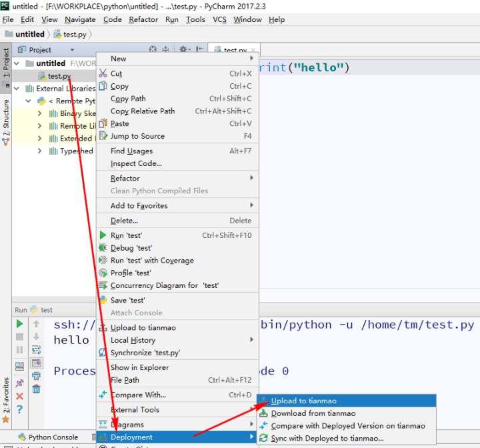Collapse the untitled project folder
The width and height of the screenshot is (480, 448).
pos(17,63)
